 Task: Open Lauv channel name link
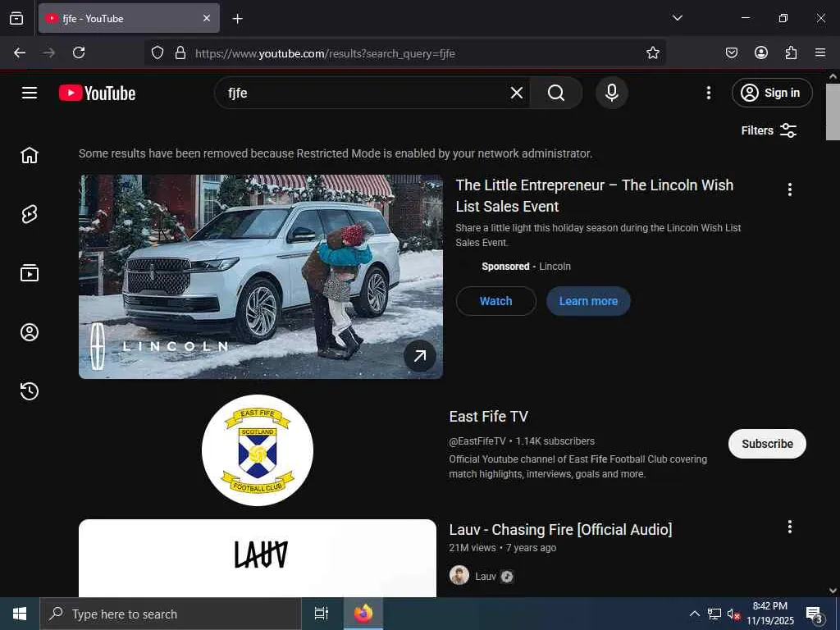(x=486, y=577)
